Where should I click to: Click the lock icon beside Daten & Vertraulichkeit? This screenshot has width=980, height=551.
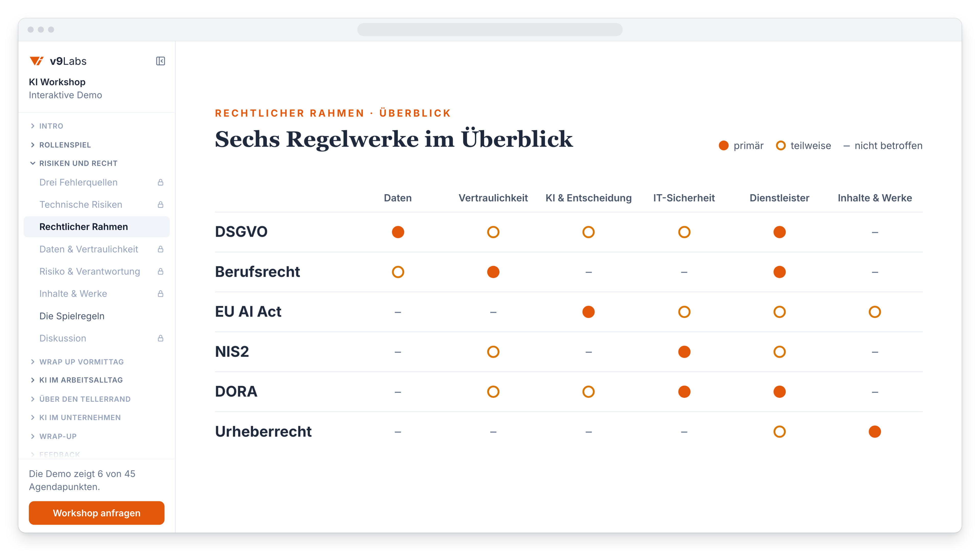coord(160,249)
